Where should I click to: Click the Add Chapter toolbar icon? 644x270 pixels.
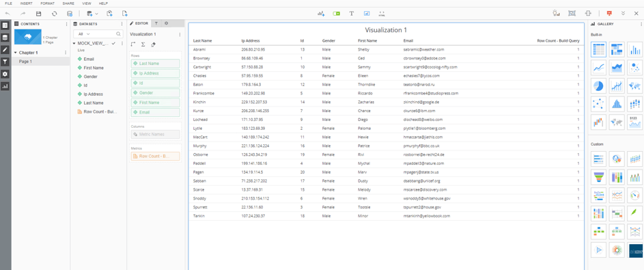tap(109, 14)
